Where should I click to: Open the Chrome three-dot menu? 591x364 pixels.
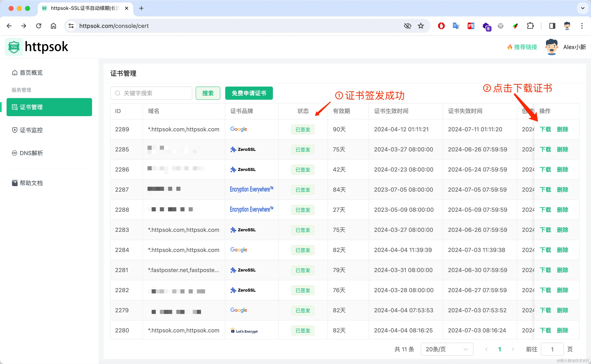pyautogui.click(x=582, y=26)
